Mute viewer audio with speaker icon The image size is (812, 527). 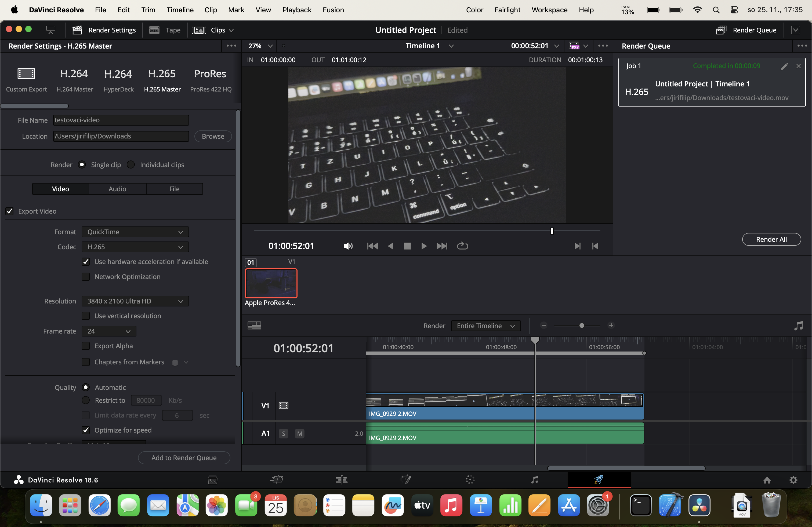348,246
